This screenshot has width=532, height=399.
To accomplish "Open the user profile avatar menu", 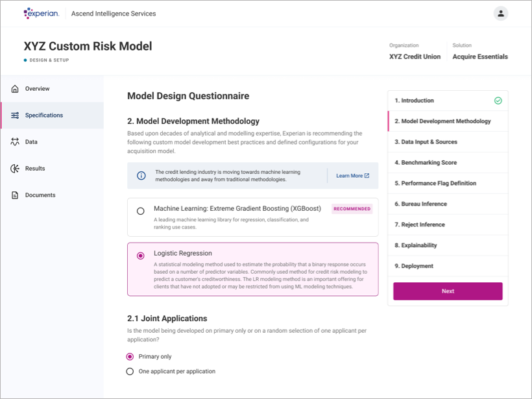I will pos(500,14).
